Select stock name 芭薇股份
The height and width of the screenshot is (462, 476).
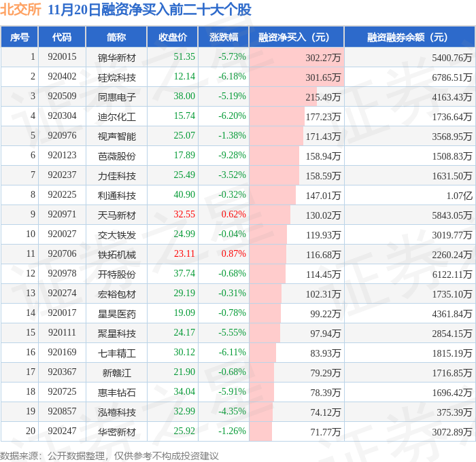click(116, 156)
